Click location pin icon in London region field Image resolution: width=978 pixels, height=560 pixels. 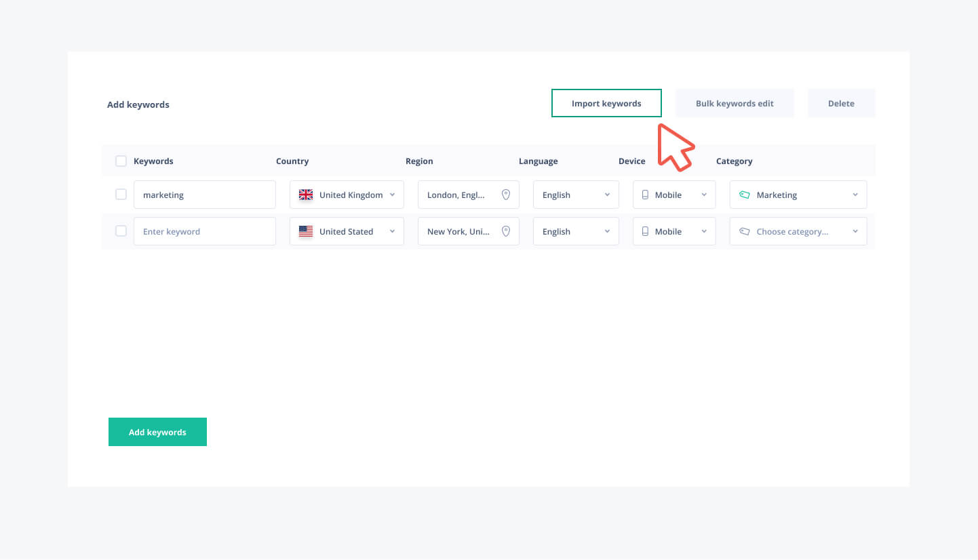coord(505,195)
